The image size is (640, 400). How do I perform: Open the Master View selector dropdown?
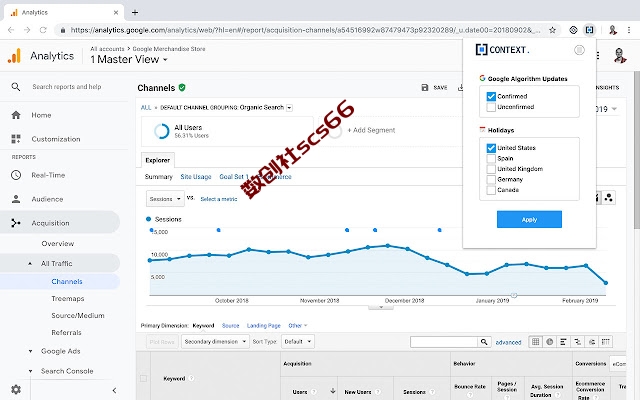click(x=129, y=60)
